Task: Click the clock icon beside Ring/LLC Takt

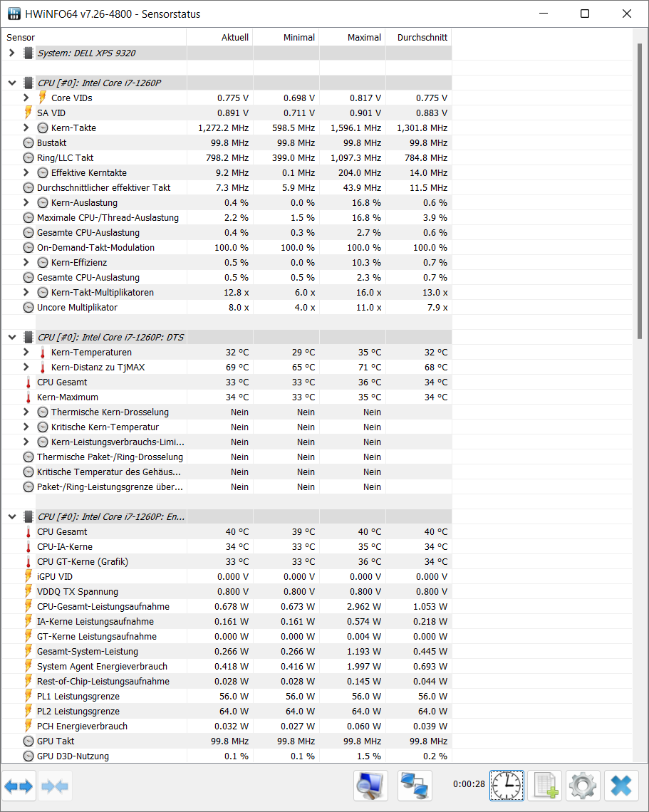Action: pyautogui.click(x=28, y=158)
